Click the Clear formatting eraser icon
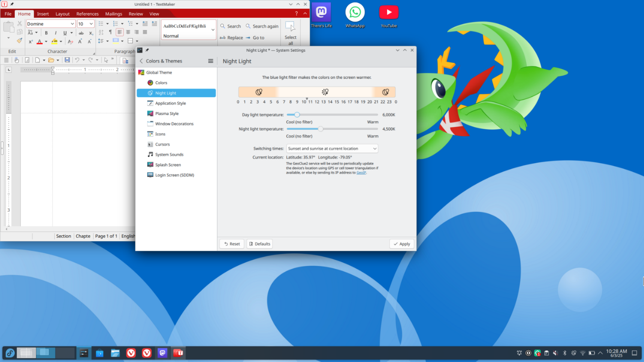The width and height of the screenshot is (644, 362). pyautogui.click(x=70, y=42)
